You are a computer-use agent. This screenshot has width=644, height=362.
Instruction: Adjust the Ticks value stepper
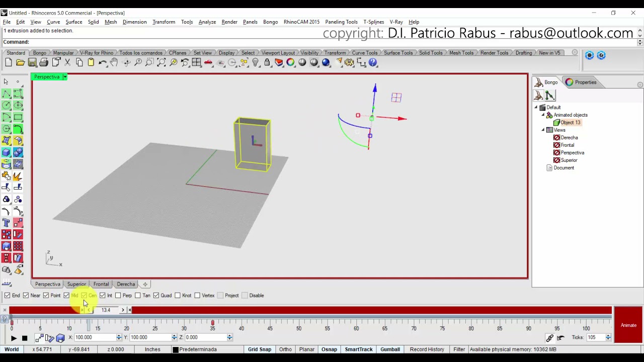click(608, 337)
